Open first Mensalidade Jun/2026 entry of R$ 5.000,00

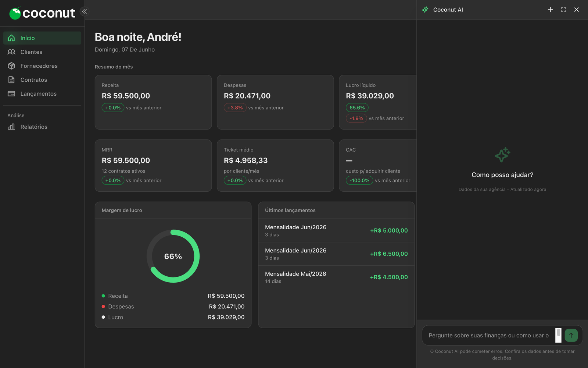click(336, 230)
